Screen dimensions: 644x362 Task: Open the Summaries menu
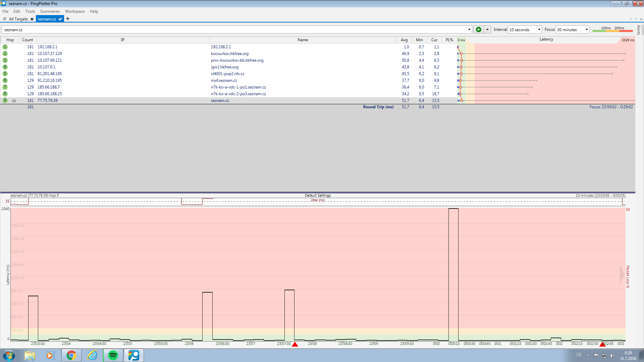tap(50, 11)
